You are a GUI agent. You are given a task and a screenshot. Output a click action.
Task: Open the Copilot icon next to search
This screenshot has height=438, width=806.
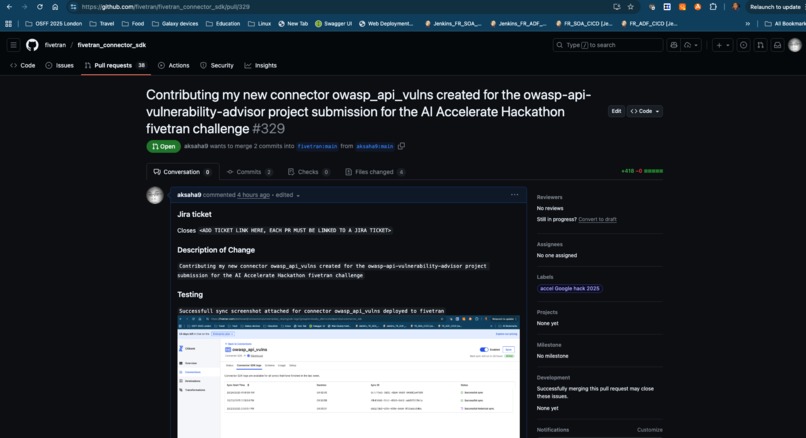click(673, 45)
